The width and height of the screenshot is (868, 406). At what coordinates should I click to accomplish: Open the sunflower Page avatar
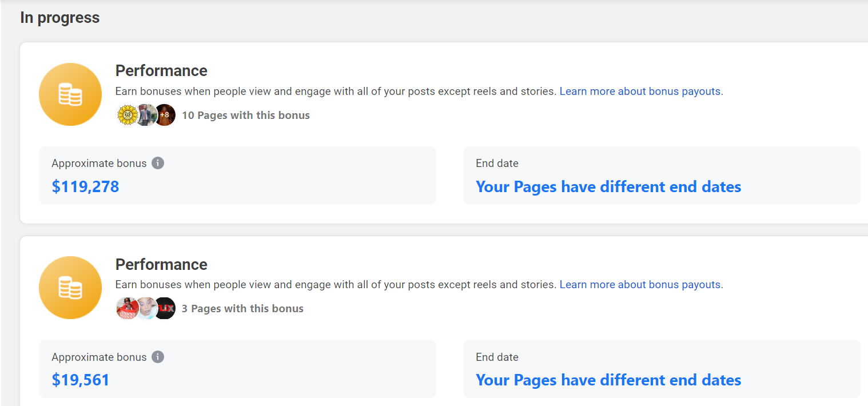[x=127, y=115]
